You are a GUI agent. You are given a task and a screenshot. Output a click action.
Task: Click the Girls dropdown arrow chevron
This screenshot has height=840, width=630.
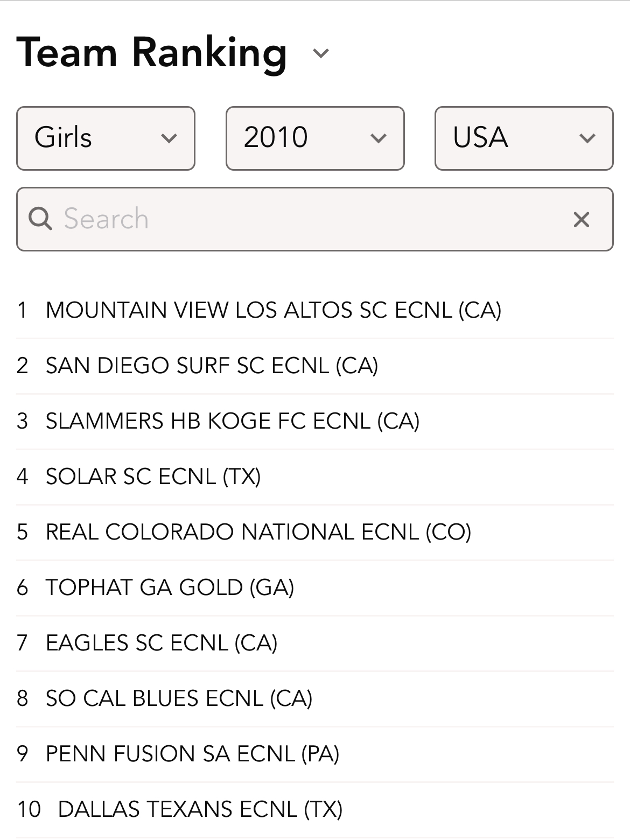[169, 138]
